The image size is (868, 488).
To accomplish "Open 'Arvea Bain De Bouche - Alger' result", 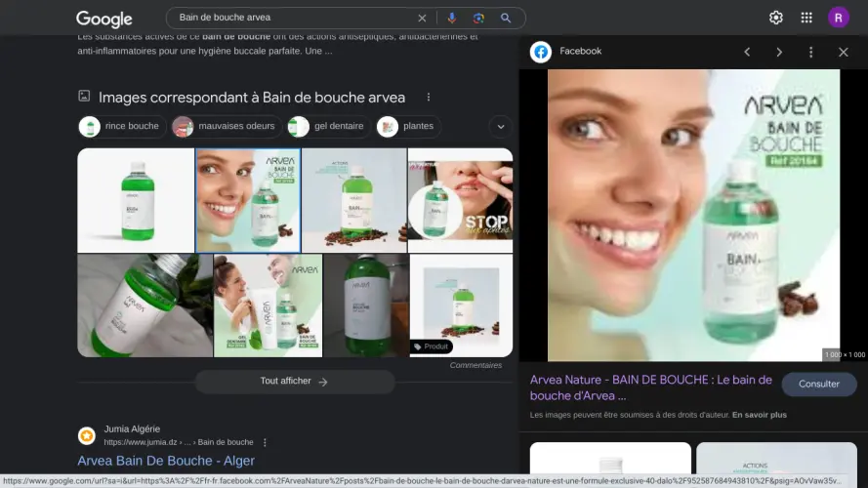I will (166, 461).
